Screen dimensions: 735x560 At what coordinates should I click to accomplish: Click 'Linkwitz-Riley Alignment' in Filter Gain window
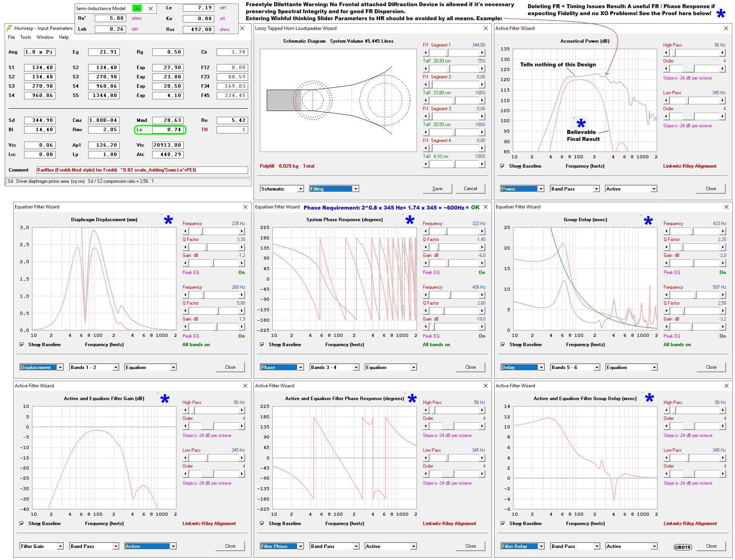click(x=209, y=524)
